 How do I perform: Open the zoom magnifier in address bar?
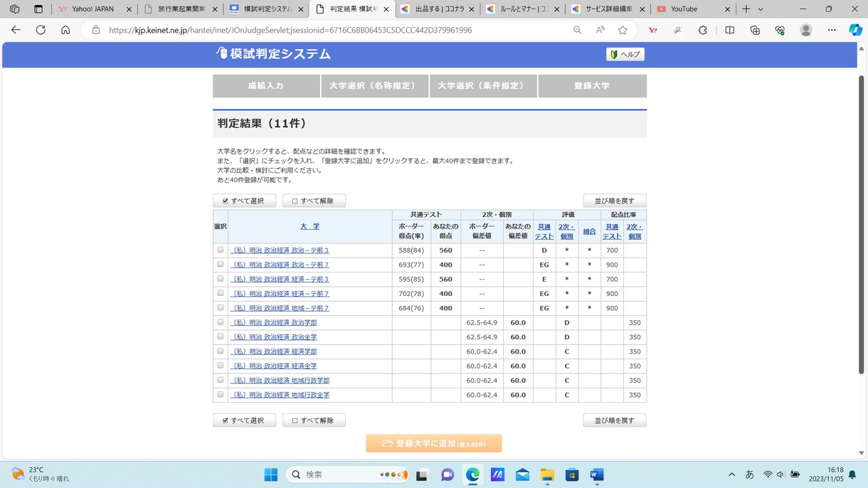[x=577, y=30]
